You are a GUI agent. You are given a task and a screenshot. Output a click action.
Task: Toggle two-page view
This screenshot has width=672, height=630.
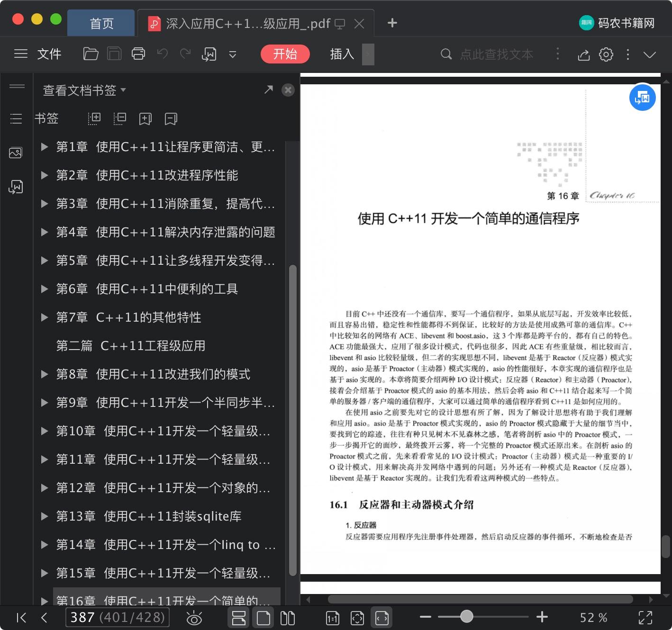click(288, 618)
